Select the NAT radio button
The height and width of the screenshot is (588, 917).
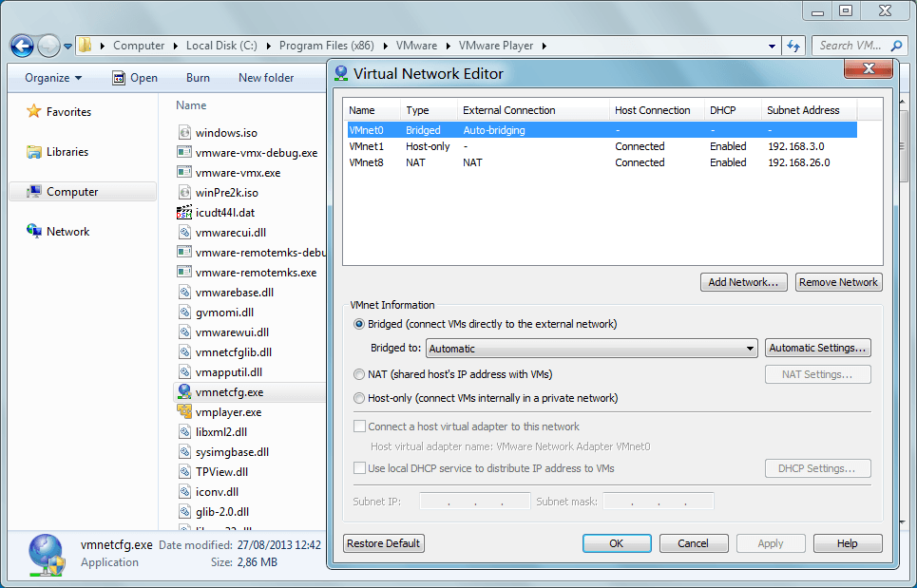pos(359,374)
